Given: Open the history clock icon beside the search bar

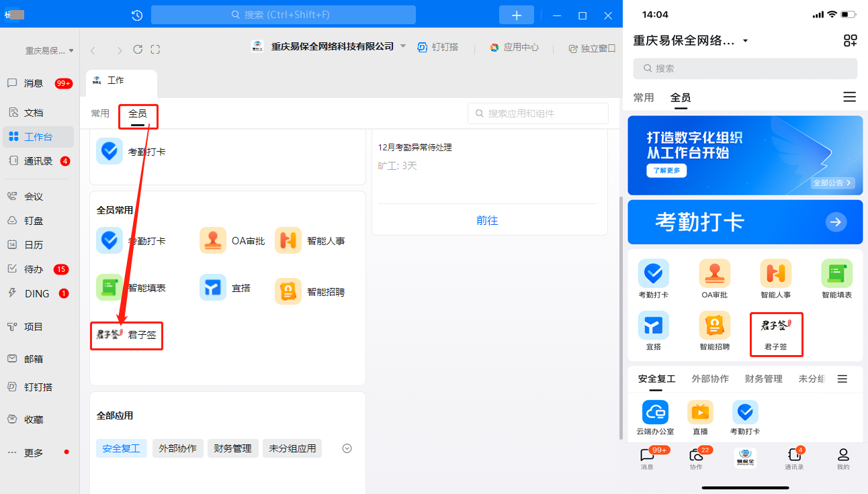Looking at the screenshot, I should 137,15.
